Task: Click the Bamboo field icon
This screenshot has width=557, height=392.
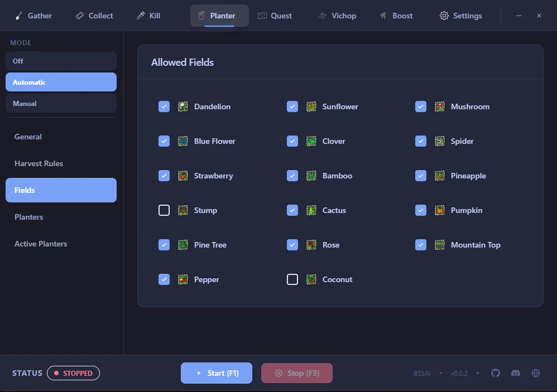Action: click(311, 176)
